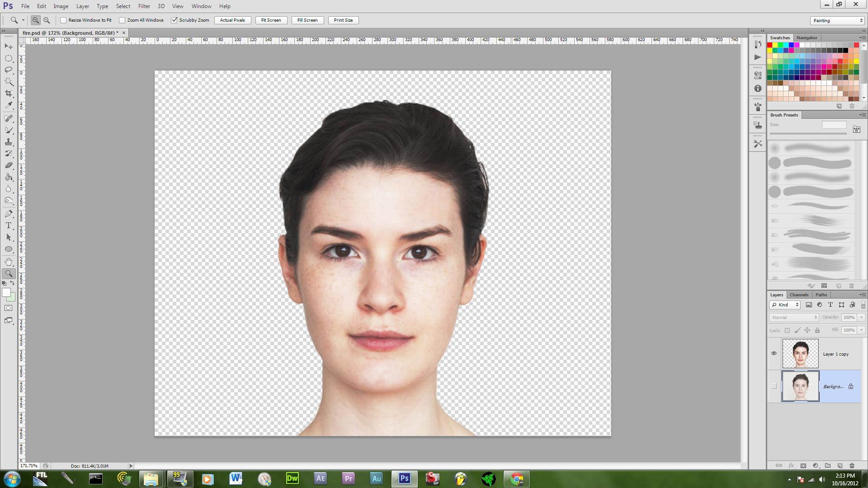Screen dimensions: 868x488
Task: Select the Crop tool
Action: click(9, 94)
